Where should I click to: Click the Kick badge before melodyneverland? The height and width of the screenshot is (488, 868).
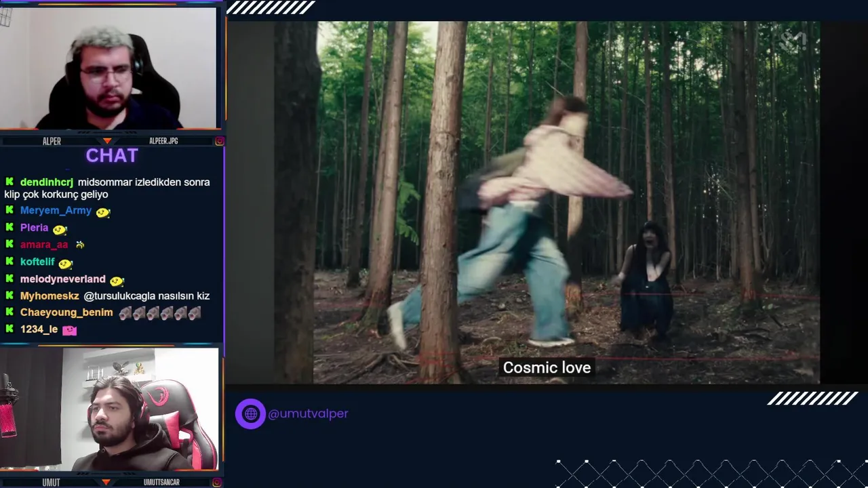tap(9, 279)
